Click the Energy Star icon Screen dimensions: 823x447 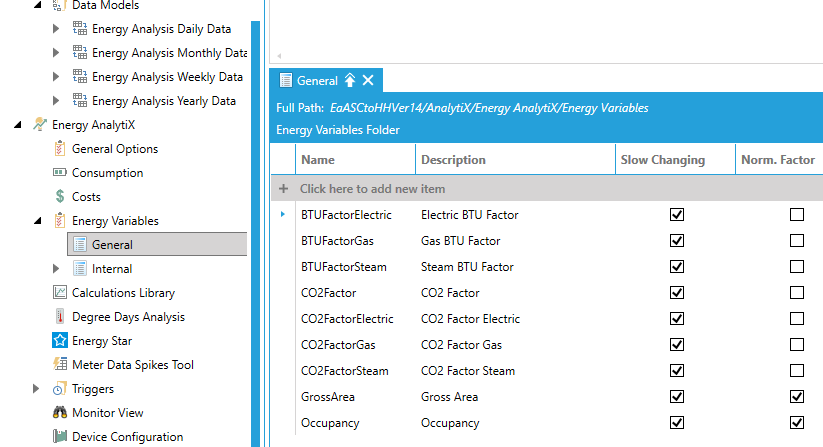click(x=60, y=341)
